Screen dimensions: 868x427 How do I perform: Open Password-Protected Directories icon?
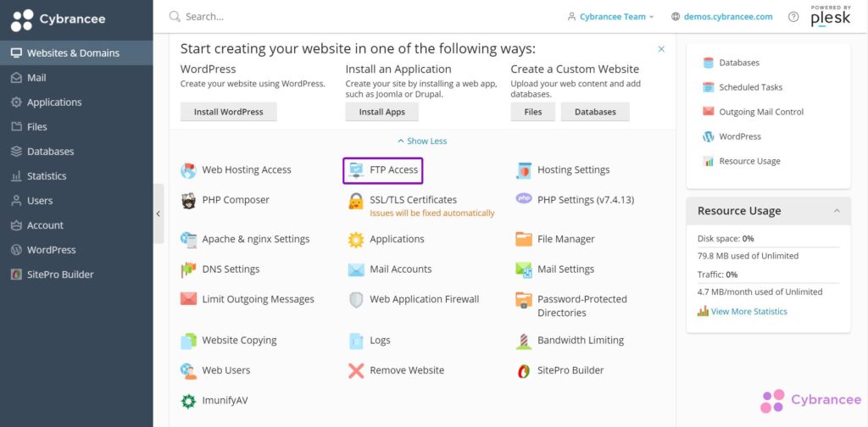(x=524, y=300)
